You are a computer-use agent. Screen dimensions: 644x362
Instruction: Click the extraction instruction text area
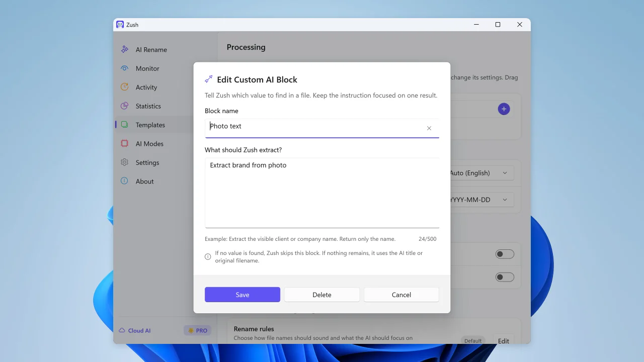[x=322, y=193]
